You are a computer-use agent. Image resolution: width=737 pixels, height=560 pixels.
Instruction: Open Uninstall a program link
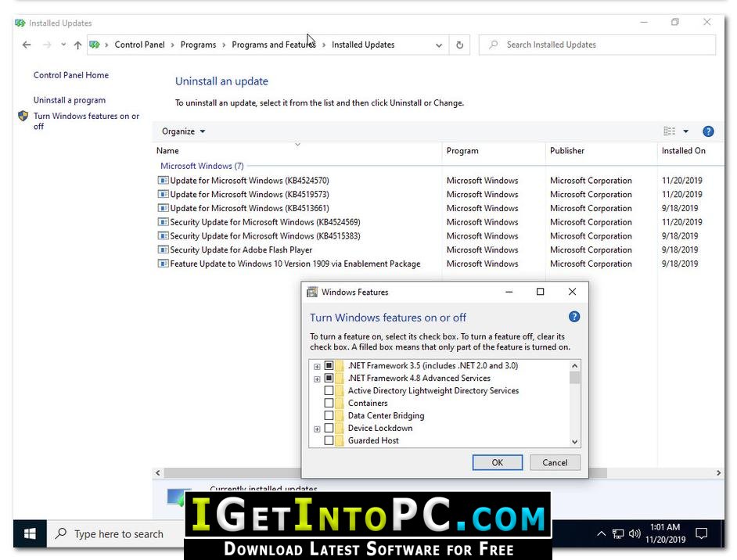pos(70,100)
